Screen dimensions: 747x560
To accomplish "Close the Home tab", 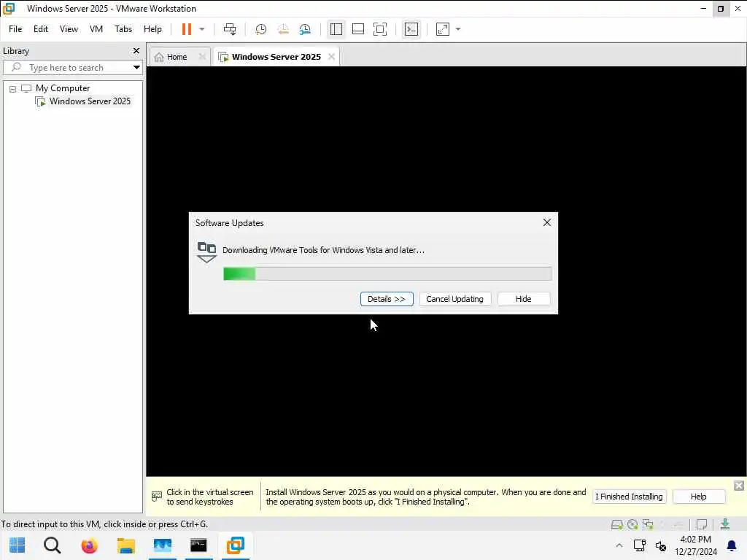I will pos(202,57).
